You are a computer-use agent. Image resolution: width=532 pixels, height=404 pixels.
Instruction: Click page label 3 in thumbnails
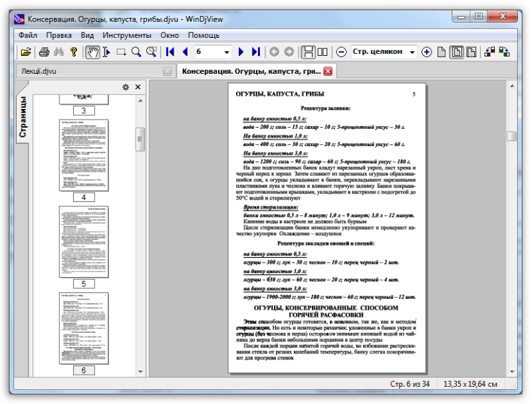[84, 110]
